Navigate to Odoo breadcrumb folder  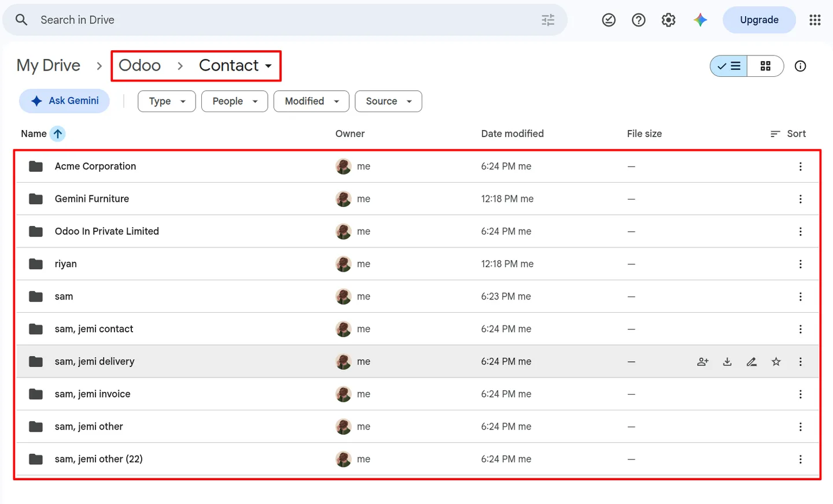tap(139, 66)
